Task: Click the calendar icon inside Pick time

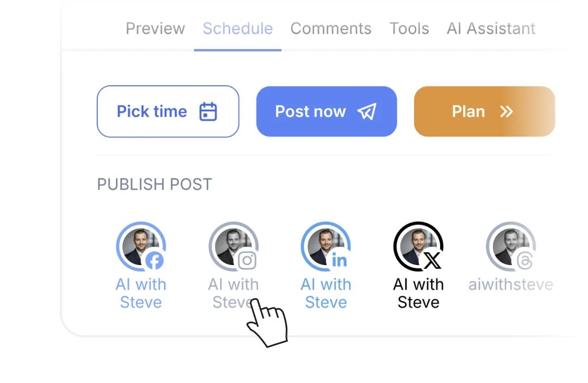Action: [x=208, y=111]
